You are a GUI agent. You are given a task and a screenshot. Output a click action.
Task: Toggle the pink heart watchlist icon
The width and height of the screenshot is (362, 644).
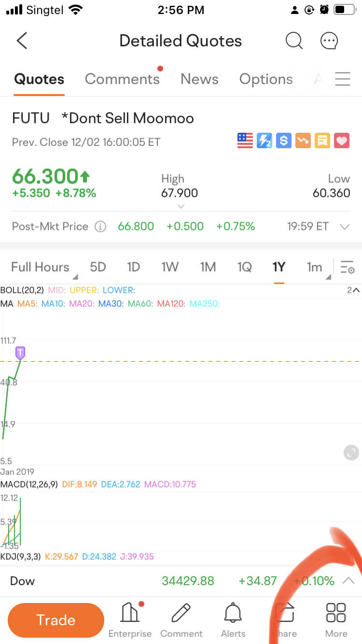tap(342, 140)
